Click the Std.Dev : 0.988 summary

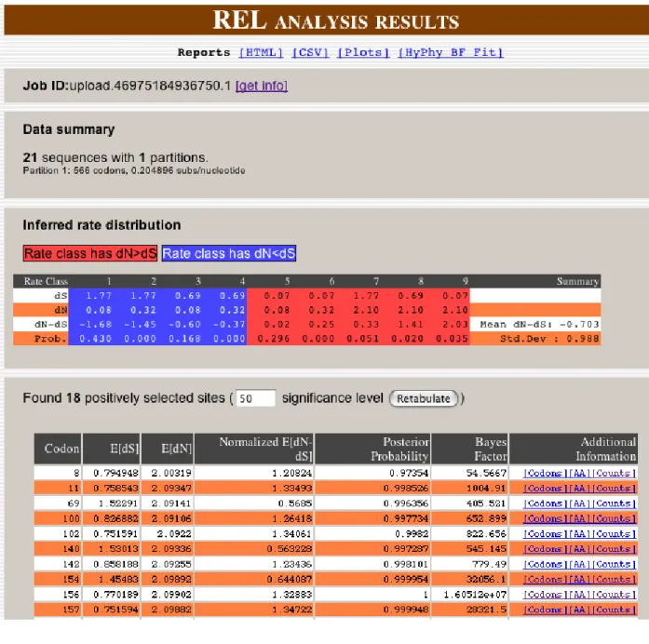(x=549, y=339)
